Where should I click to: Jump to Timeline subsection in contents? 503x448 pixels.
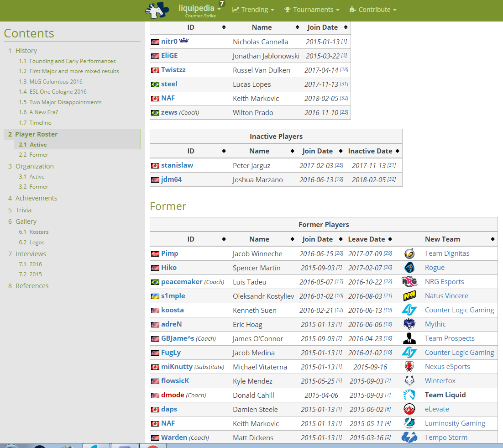point(40,122)
